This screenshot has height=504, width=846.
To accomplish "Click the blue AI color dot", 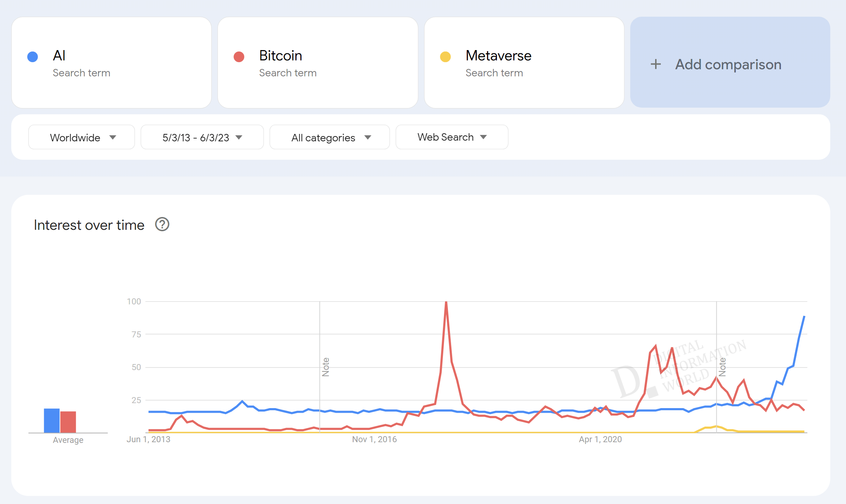I will (33, 57).
